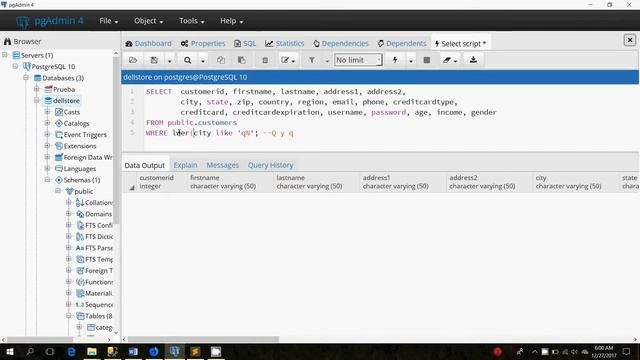Click the Copy icon in toolbar
The height and width of the screenshot is (360, 640).
tap(221, 60)
